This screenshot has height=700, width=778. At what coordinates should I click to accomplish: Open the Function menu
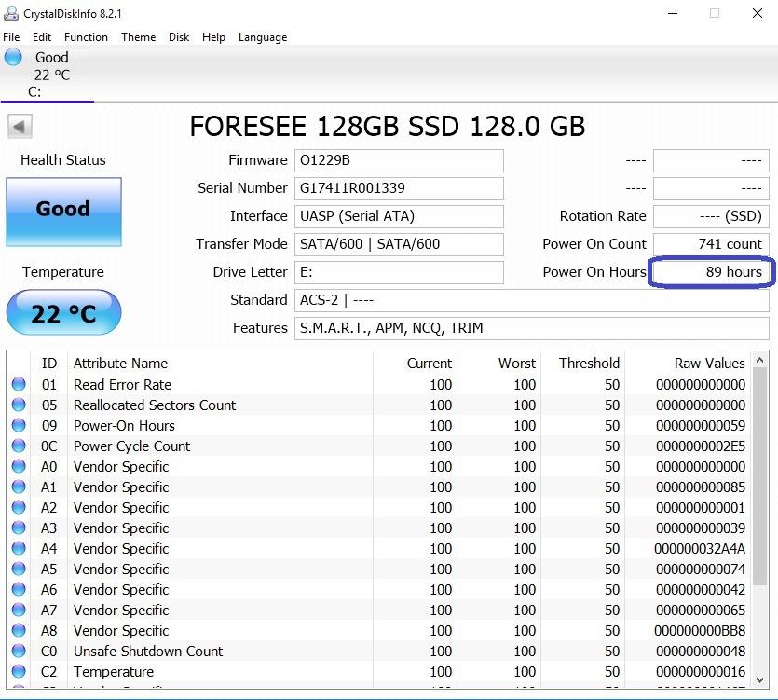[x=86, y=37]
